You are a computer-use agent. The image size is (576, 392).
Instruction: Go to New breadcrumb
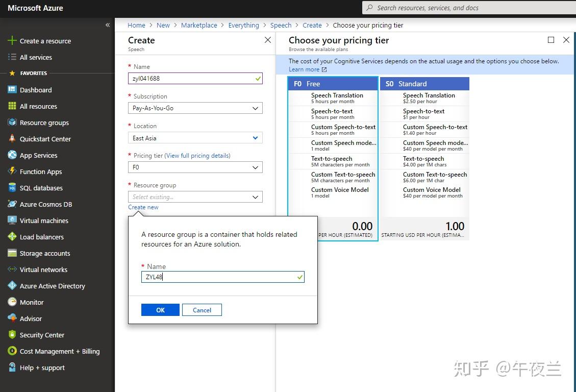(163, 25)
